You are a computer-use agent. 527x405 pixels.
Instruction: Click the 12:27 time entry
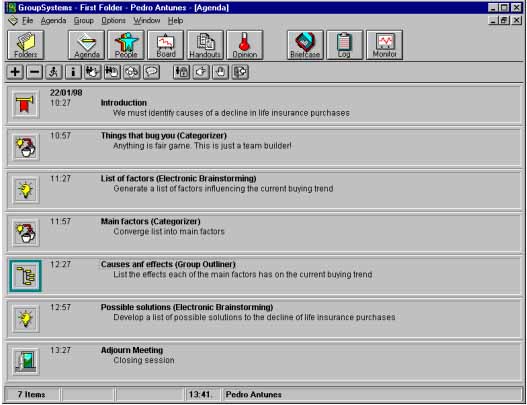(x=60, y=265)
